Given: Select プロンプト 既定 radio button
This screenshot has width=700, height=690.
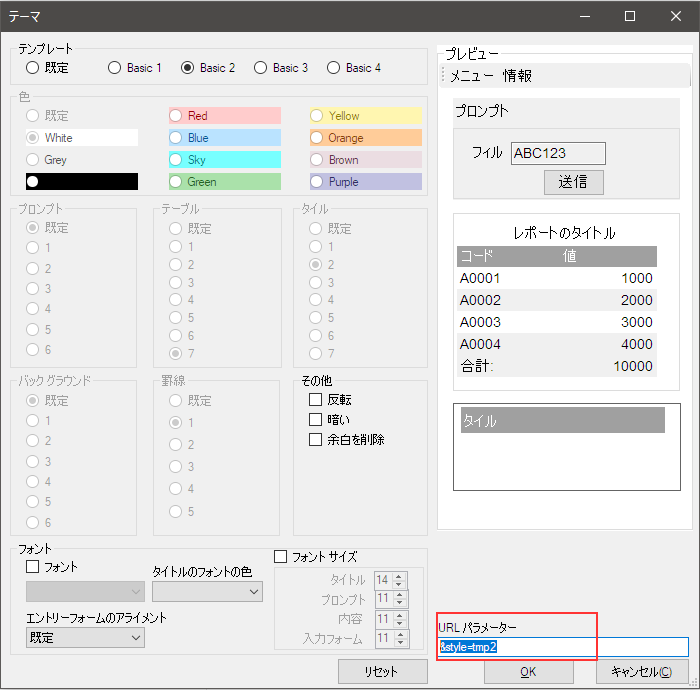Looking at the screenshot, I should [x=33, y=228].
